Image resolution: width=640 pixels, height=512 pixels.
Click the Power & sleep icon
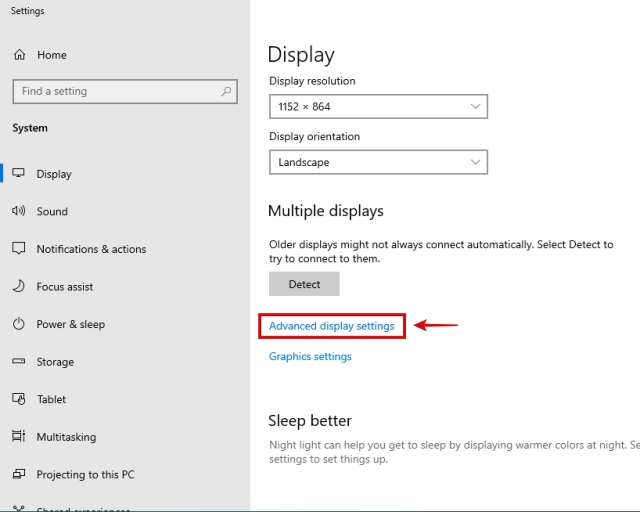18,324
